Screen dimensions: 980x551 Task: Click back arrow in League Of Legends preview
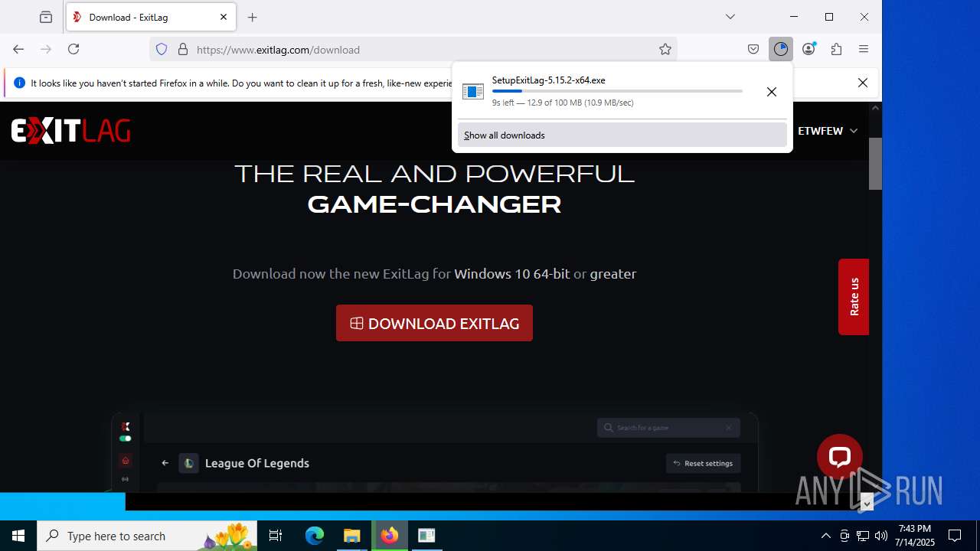165,463
